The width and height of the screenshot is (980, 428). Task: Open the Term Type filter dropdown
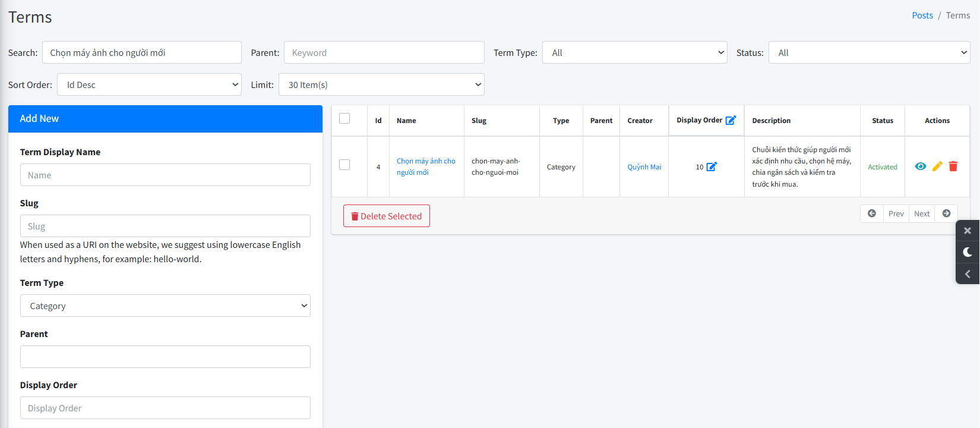pyautogui.click(x=635, y=52)
